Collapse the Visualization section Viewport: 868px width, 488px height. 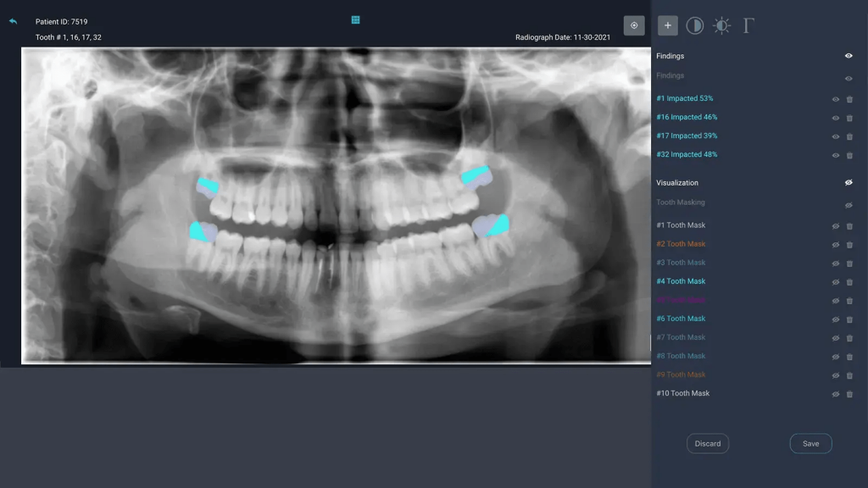click(x=676, y=182)
